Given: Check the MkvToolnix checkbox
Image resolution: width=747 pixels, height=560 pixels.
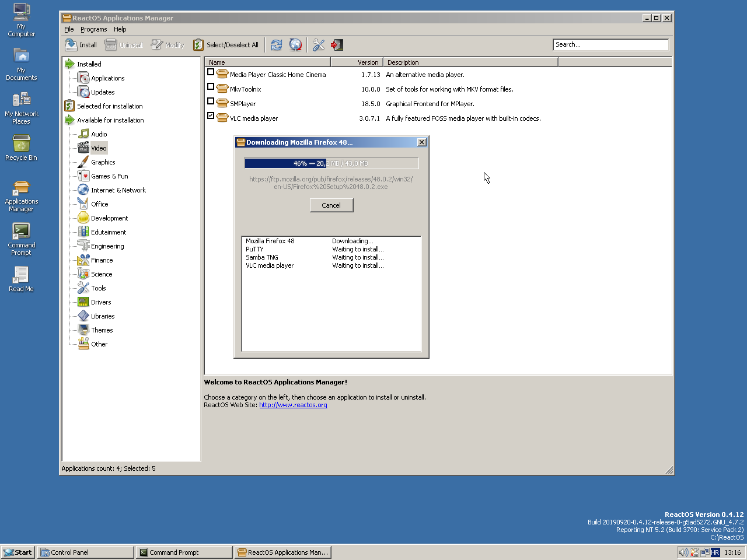Looking at the screenshot, I should pyautogui.click(x=211, y=86).
